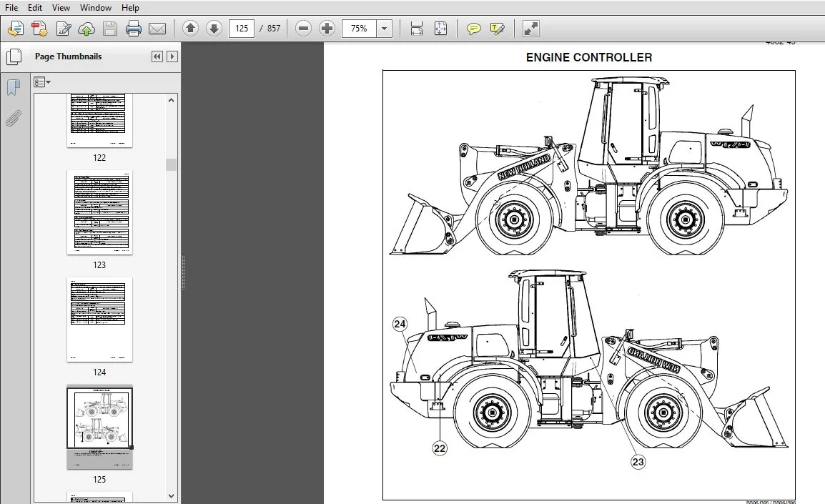Open the View menu
The height and width of the screenshot is (504, 825).
pos(61,7)
